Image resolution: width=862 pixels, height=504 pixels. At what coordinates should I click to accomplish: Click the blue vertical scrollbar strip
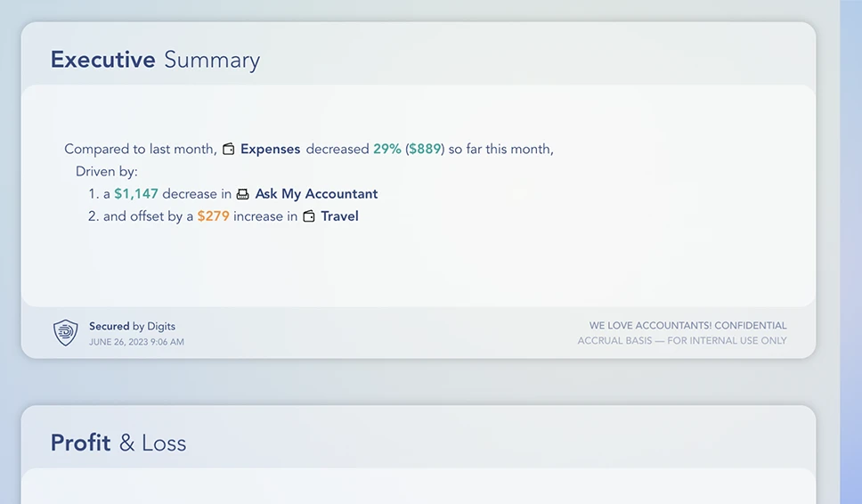pyautogui.click(x=850, y=252)
